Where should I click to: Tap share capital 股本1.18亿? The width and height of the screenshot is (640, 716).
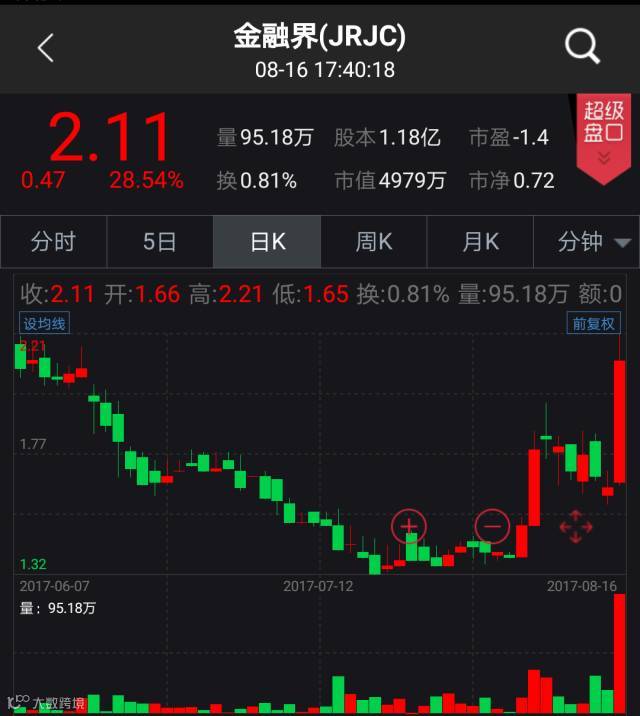387,137
